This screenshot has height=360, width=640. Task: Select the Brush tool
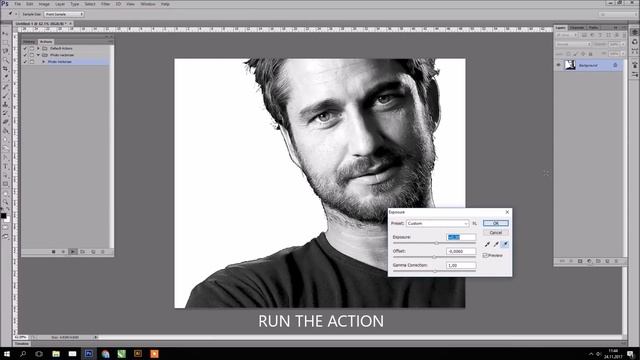tap(5, 96)
